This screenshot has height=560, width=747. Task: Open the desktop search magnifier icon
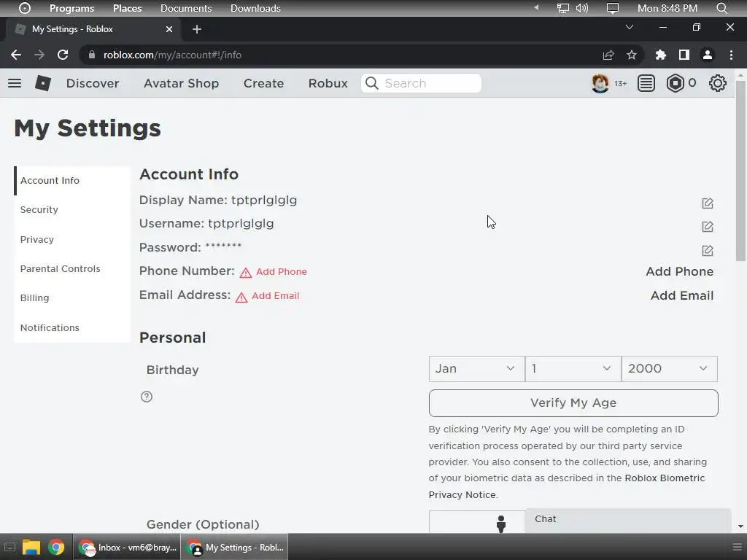(721, 8)
